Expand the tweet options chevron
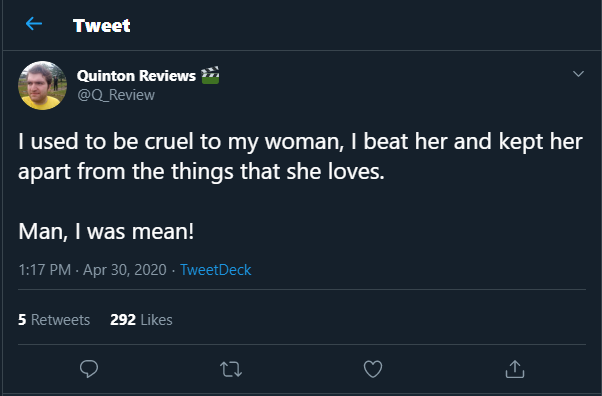This screenshot has width=602, height=396. (x=578, y=73)
